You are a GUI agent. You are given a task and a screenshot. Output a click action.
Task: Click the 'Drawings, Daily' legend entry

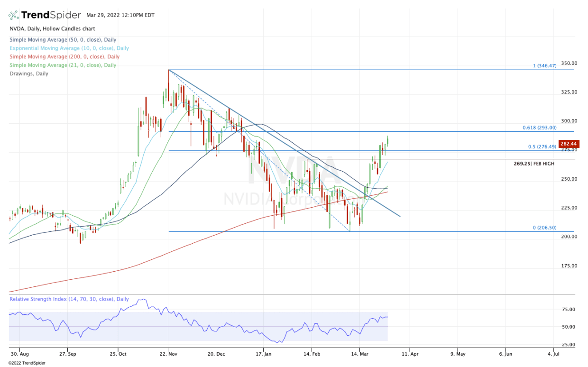coord(28,74)
